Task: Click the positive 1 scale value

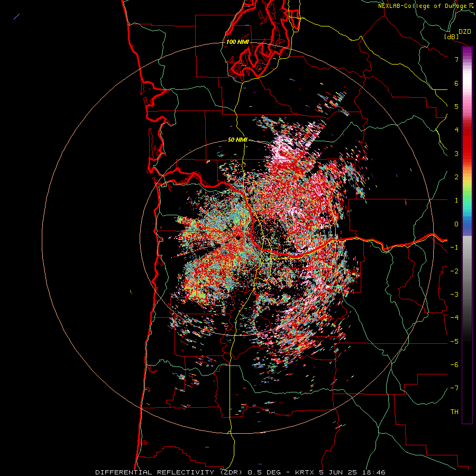Action: [456, 200]
